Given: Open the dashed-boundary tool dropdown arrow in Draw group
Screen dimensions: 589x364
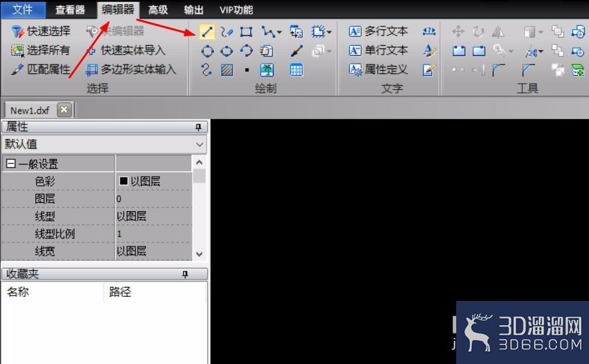Looking at the screenshot, I should (x=329, y=33).
